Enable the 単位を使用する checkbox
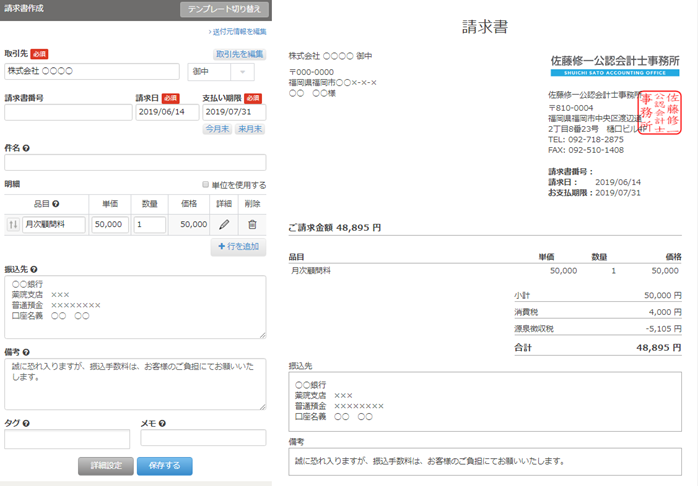The height and width of the screenshot is (486, 698). [205, 185]
